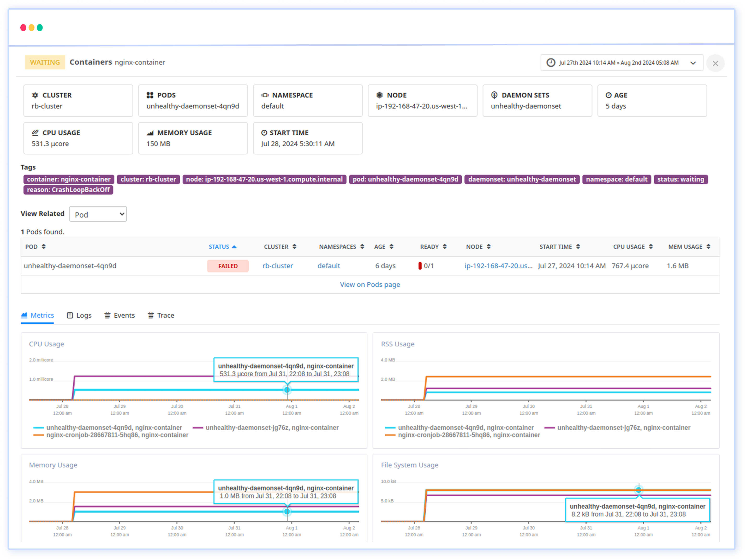This screenshot has width=746, height=560.
Task: Click the 1.6 MB memory usage cell
Action: point(678,266)
